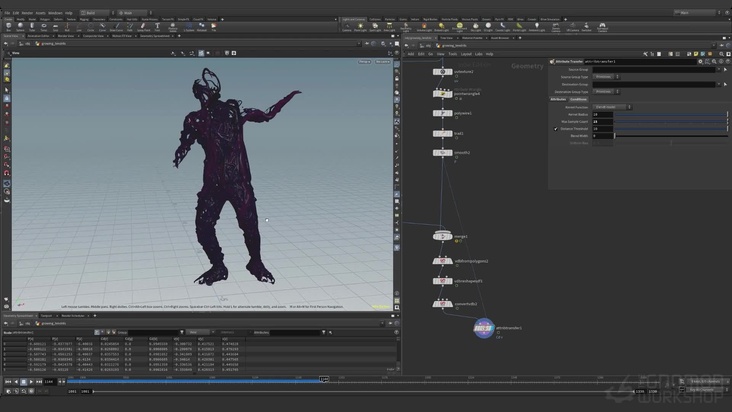Image resolution: width=732 pixels, height=412 pixels.
Task: Click the Source Group input field
Action: tap(655, 69)
